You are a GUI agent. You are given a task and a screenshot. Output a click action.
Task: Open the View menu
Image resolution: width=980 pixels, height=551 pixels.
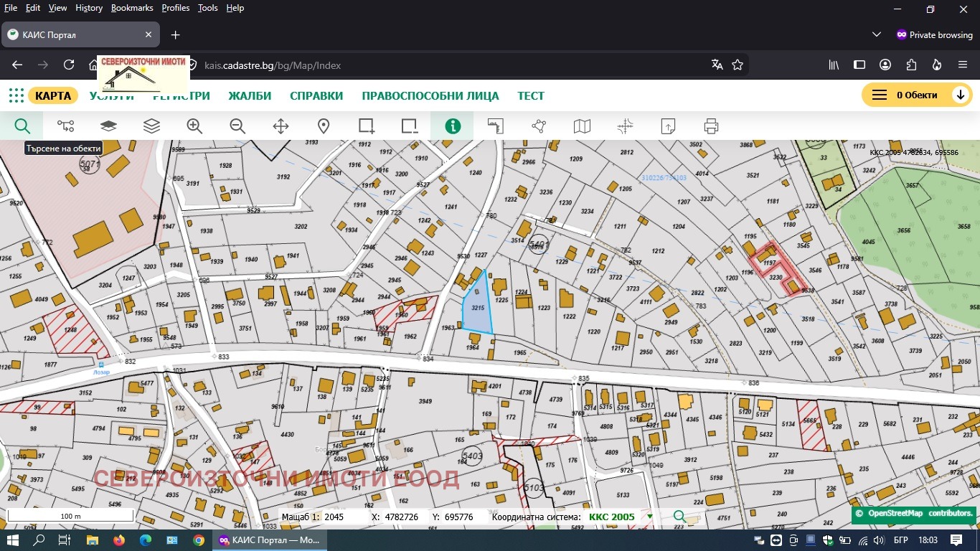click(x=57, y=8)
